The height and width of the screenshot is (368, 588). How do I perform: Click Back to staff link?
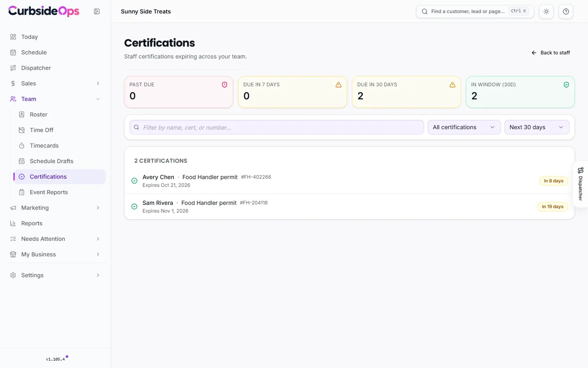click(551, 53)
